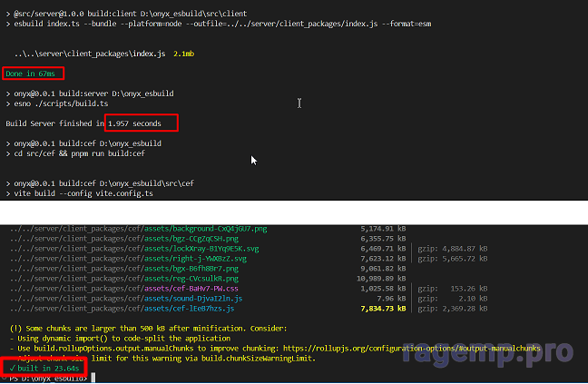Click the client_packages\index.js output path

tap(89, 54)
